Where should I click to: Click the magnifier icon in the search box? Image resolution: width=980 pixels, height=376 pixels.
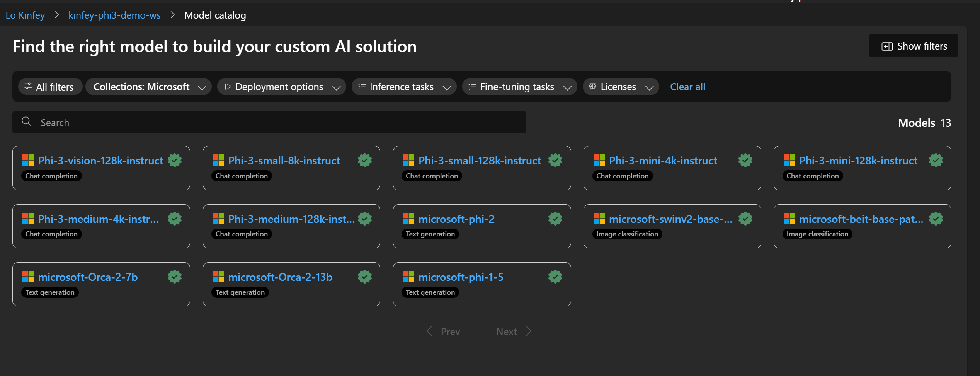(27, 122)
